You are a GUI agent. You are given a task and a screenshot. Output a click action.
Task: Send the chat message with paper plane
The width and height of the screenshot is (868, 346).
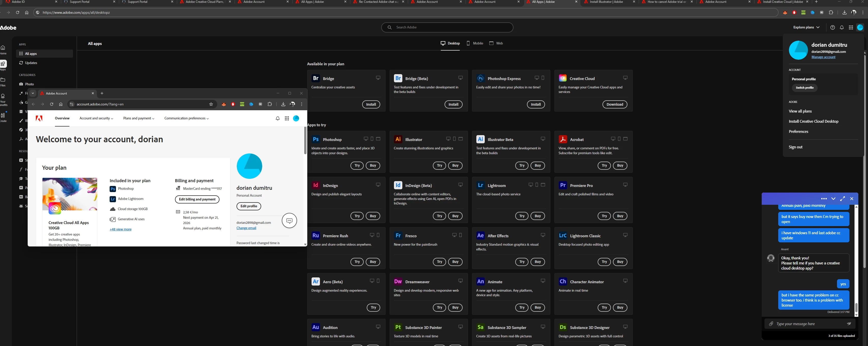point(849,324)
